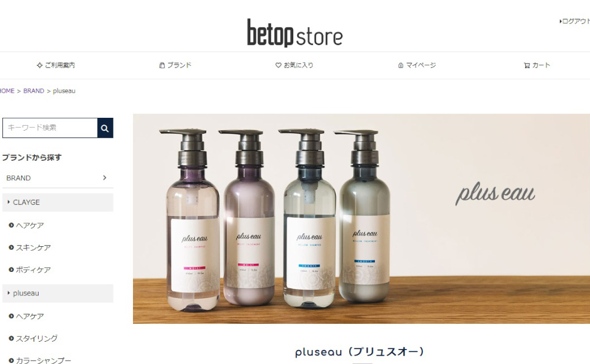Expand the BRAND chevron arrow
Screen dimensions: 590x364
[x=104, y=178]
